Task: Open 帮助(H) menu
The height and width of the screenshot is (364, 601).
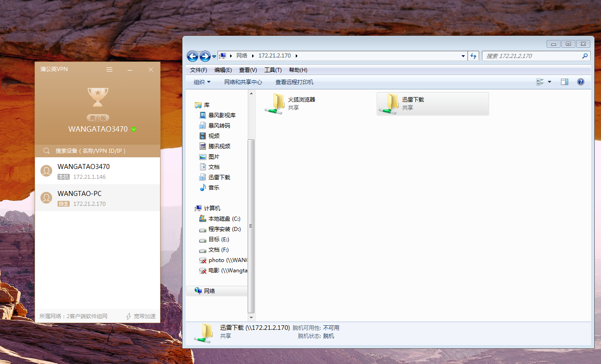Action: [x=298, y=70]
